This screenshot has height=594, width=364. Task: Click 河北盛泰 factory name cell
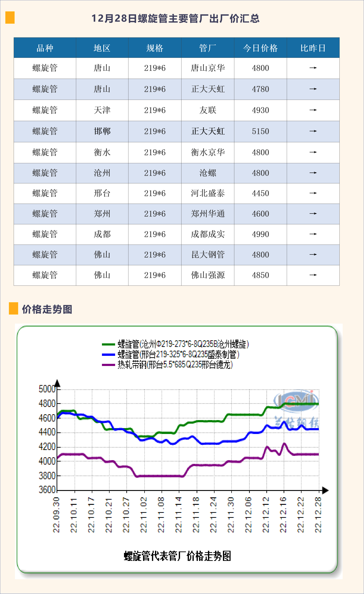point(208,193)
